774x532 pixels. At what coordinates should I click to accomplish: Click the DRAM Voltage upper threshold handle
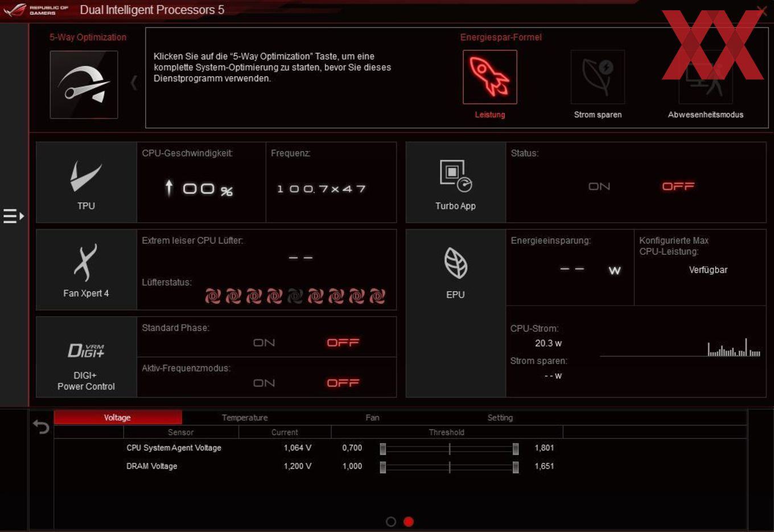pos(516,467)
